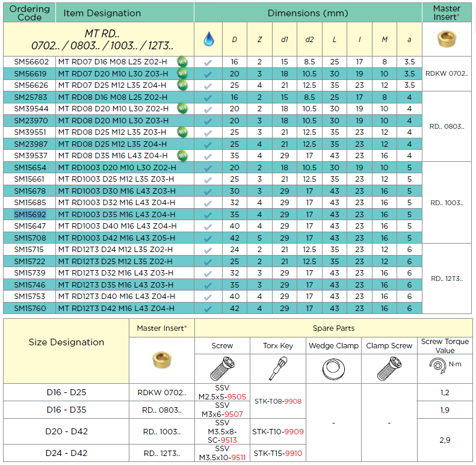The width and height of the screenshot is (476, 465).
Task: Click the gold master insert image in lower table
Action: point(162,360)
